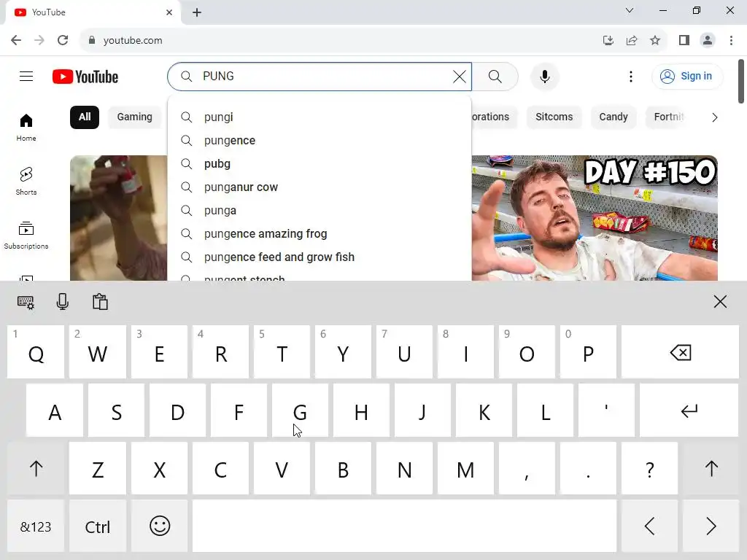747x560 pixels.
Task: Start dictation from keyboard microphone icon
Action: tap(63, 302)
